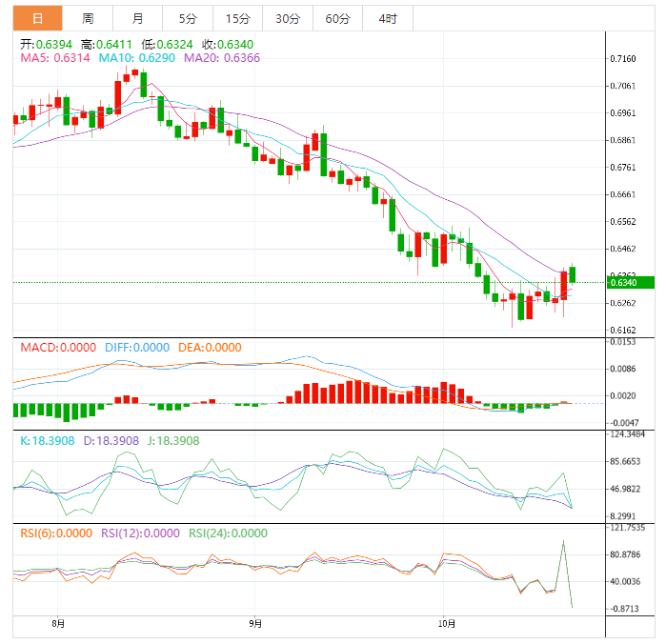Click the -0.0047 MACD axis label
This screenshot has height=644, width=666.
(624, 423)
